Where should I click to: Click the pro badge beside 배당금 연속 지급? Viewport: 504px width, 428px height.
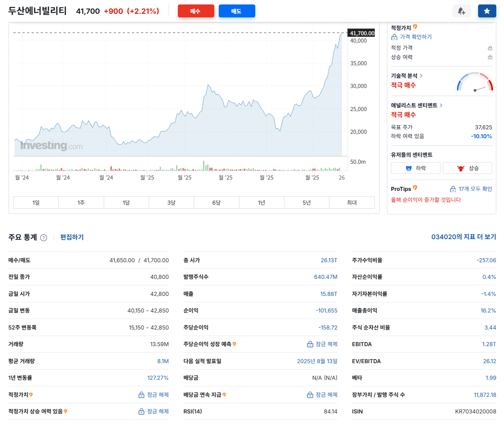tap(224, 394)
